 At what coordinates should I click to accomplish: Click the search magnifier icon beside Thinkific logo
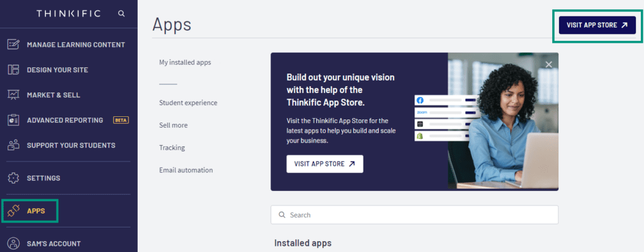click(121, 13)
